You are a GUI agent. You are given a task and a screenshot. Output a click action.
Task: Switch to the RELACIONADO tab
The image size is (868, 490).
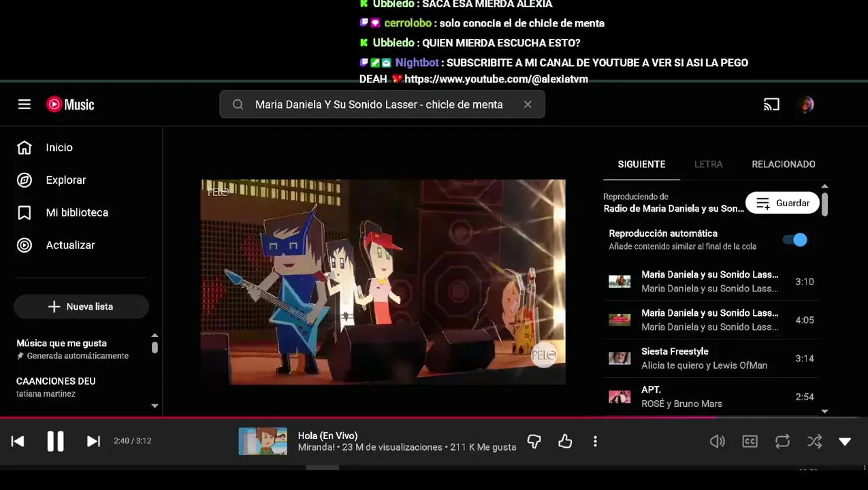(784, 164)
